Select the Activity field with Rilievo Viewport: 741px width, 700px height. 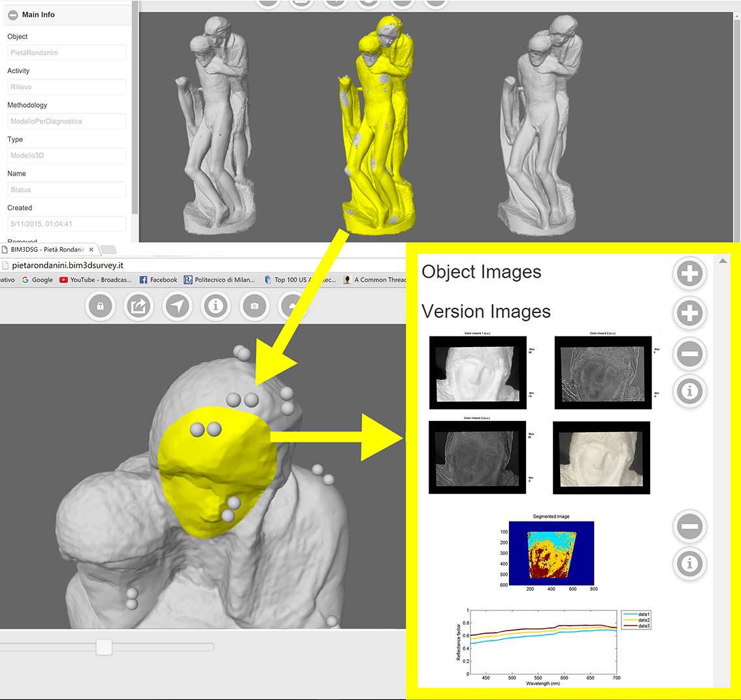click(x=67, y=87)
